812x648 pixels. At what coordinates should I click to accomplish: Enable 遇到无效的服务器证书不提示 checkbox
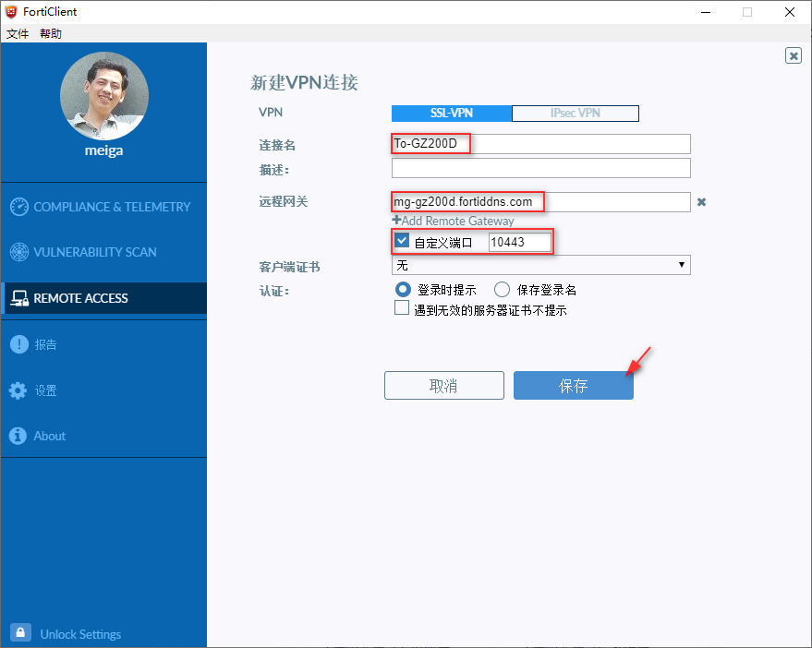tap(402, 308)
